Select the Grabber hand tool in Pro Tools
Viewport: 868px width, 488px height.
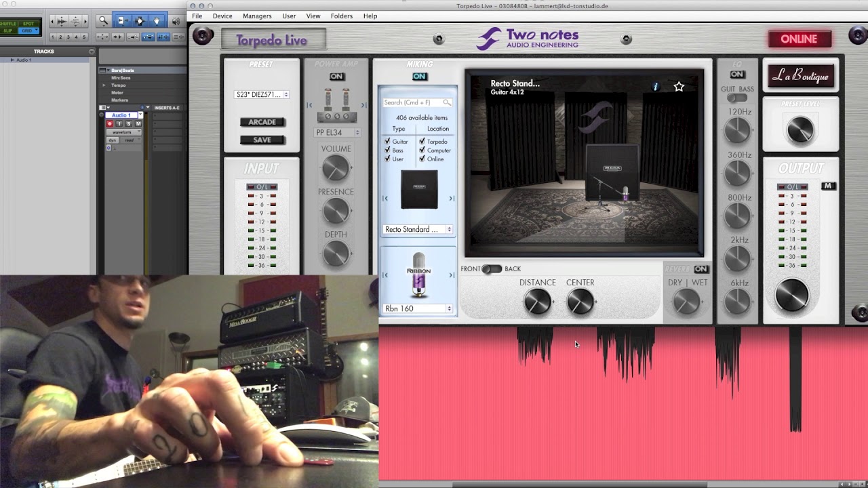pos(157,21)
